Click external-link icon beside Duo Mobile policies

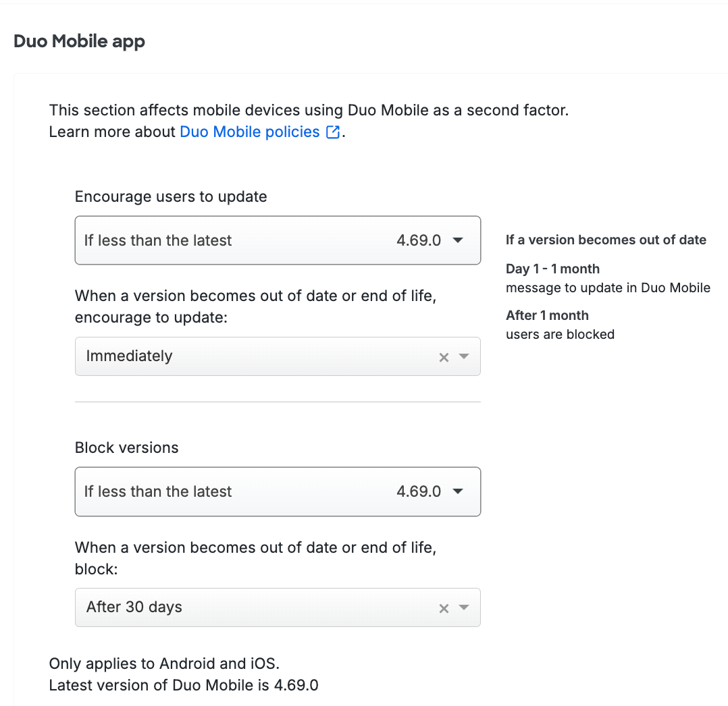click(332, 132)
